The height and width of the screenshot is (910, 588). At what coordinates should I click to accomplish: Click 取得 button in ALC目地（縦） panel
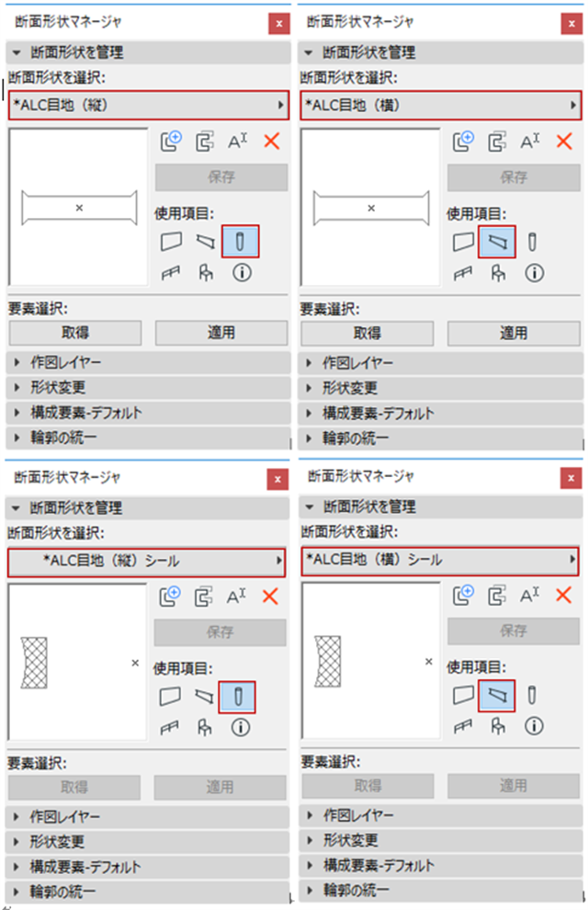tap(75, 333)
